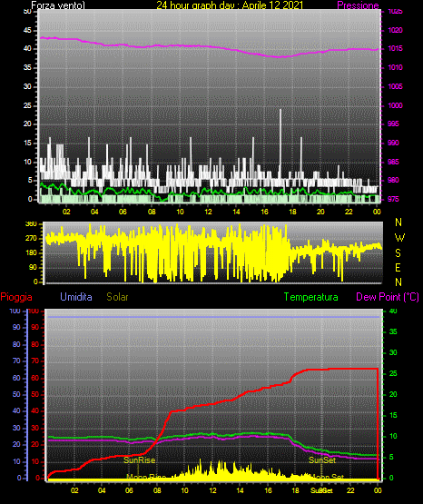The width and height of the screenshot is (423, 504).
Task: Click the Dew Point (°C) legend label
Action: [x=388, y=297]
